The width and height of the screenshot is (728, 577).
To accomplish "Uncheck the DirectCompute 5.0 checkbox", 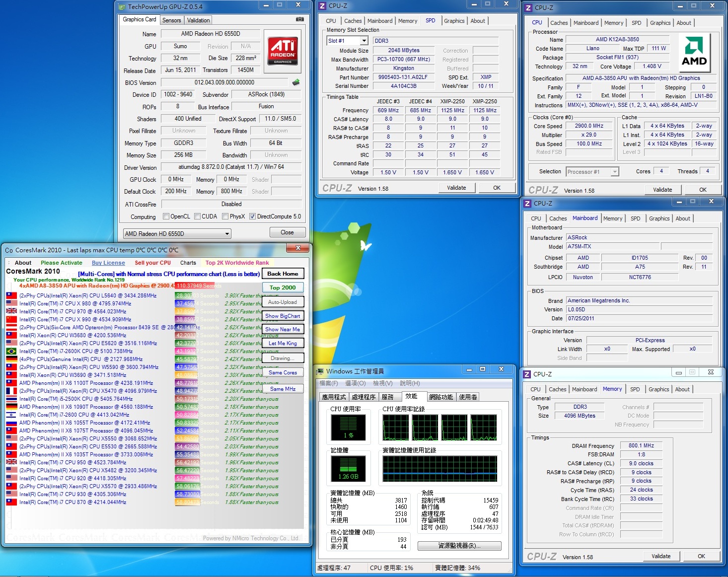I will (252, 216).
